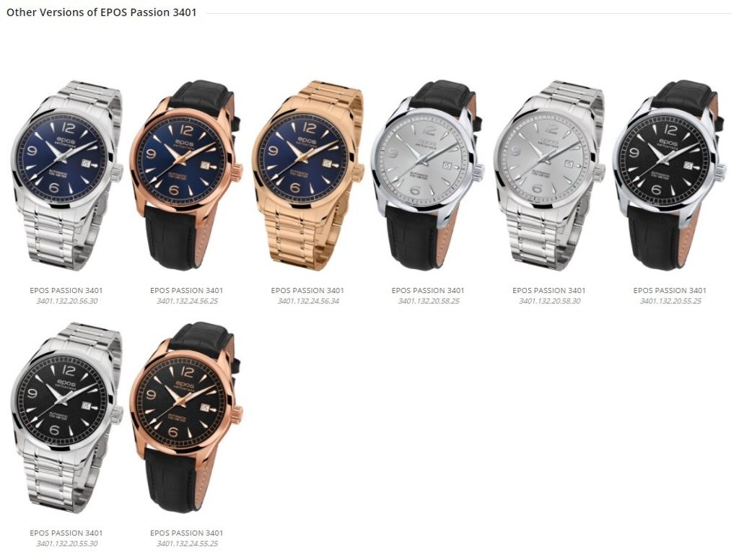Click EPOS PASSION 3401 title above 3401.132.20.55.25
This screenshot has height=560, width=739.
pos(670,290)
